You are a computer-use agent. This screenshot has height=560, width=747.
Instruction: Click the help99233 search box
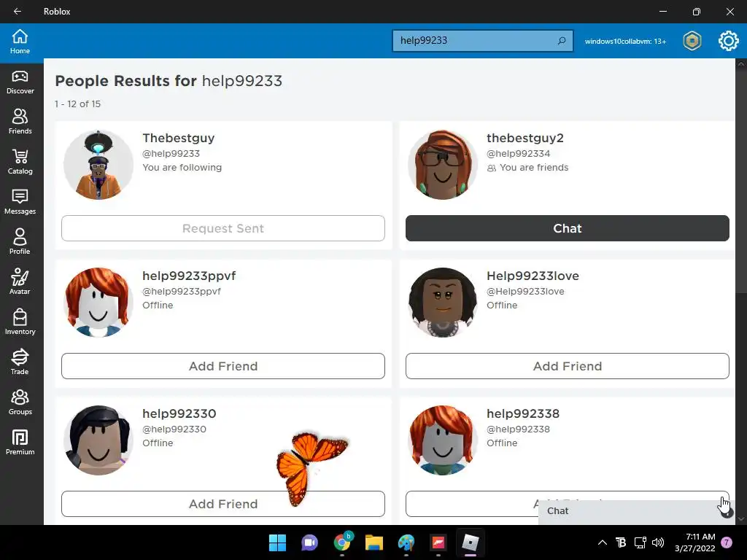click(482, 41)
